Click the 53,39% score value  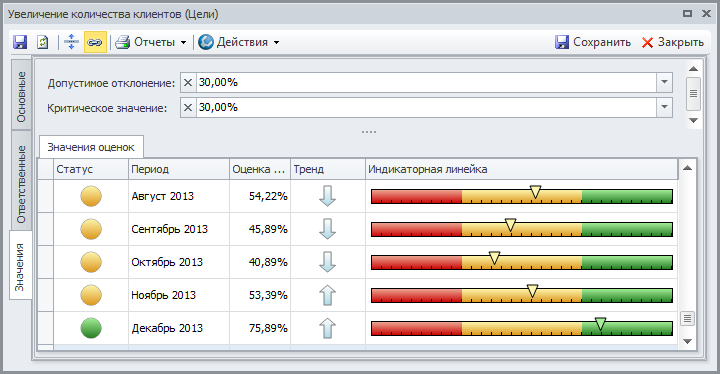point(268,295)
